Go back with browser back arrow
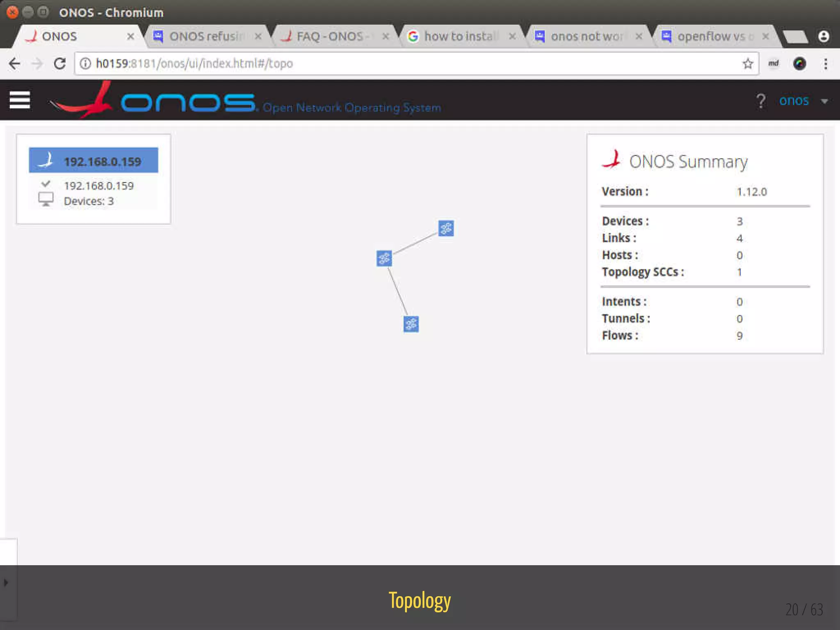This screenshot has width=840, height=630. [x=15, y=64]
